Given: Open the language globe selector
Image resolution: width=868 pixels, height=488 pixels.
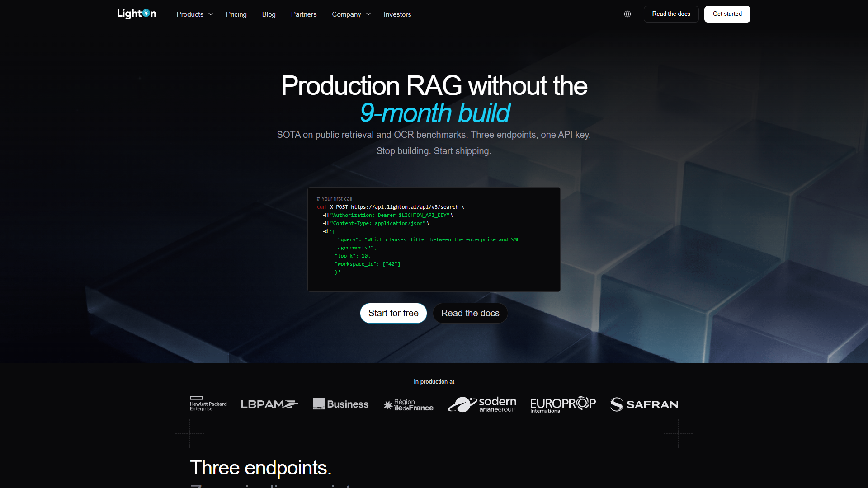Looking at the screenshot, I should [627, 14].
